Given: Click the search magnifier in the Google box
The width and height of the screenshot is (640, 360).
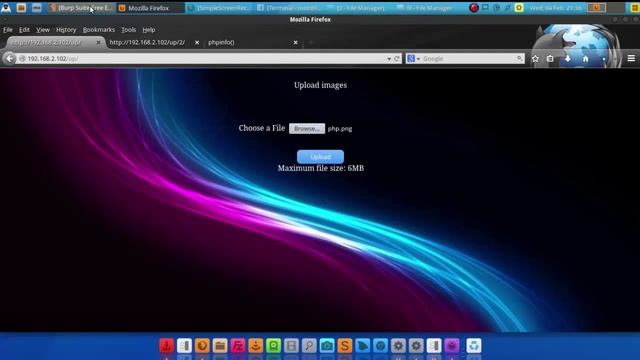Looking at the screenshot, I should click(x=519, y=59).
